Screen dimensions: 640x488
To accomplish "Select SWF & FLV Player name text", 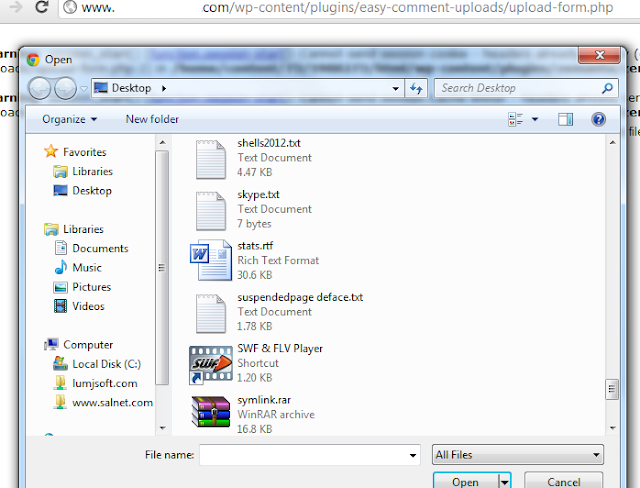I will tap(280, 349).
